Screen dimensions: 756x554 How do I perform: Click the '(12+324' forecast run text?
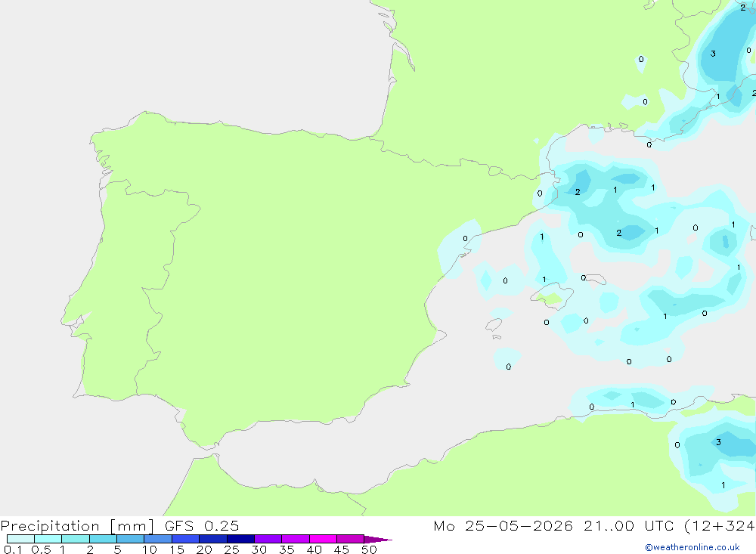point(720,526)
